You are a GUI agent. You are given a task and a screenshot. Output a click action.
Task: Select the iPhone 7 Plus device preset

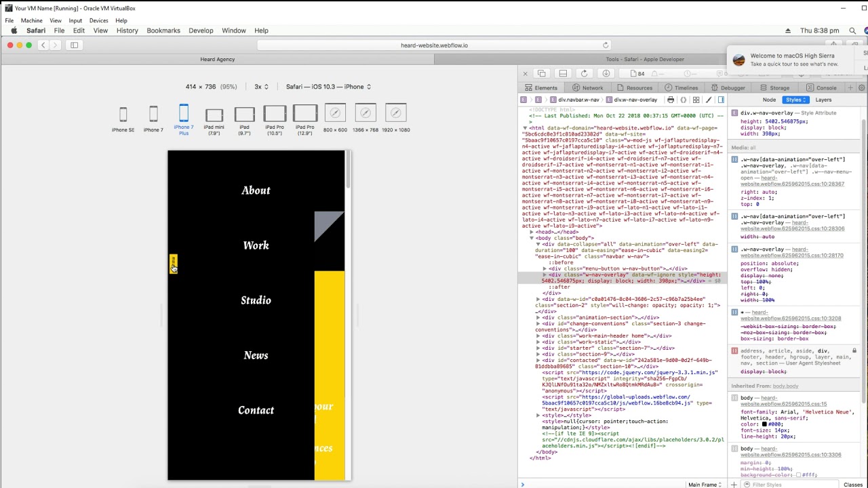pos(183,120)
